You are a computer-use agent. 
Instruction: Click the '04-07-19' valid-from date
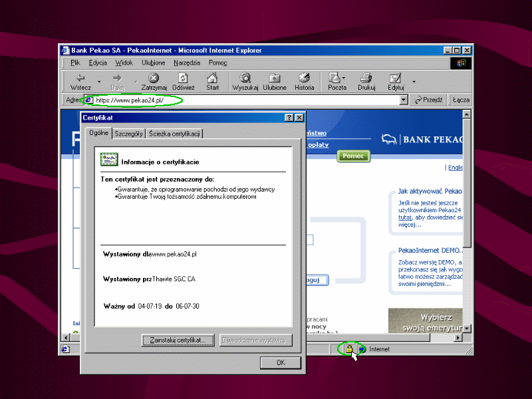[x=150, y=306]
